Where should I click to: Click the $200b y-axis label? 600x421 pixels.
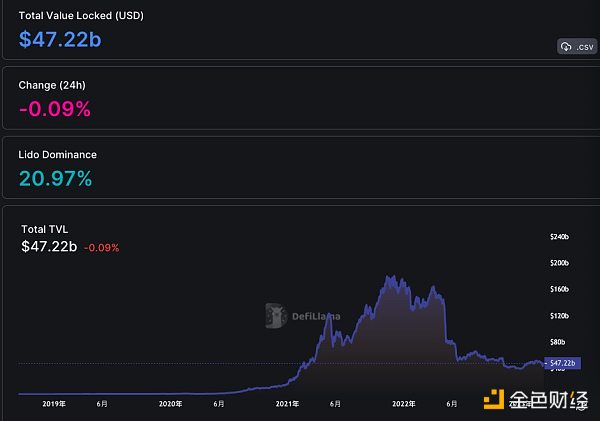click(x=559, y=263)
